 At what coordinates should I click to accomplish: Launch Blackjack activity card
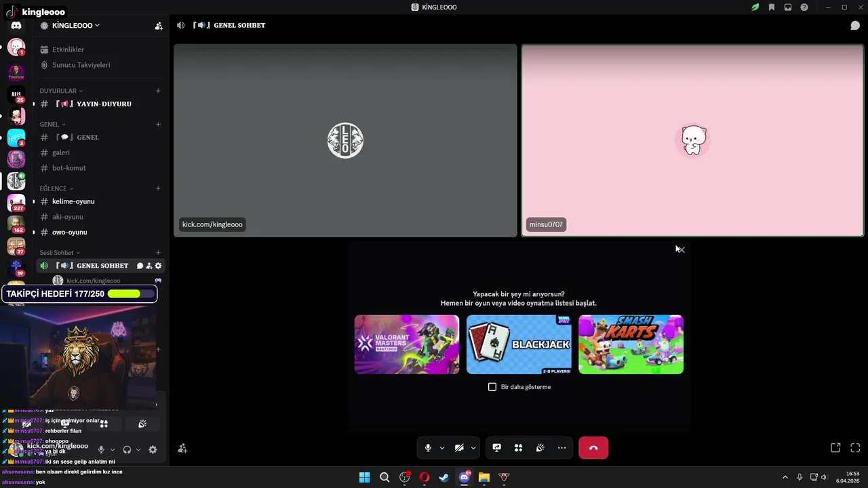pos(519,344)
